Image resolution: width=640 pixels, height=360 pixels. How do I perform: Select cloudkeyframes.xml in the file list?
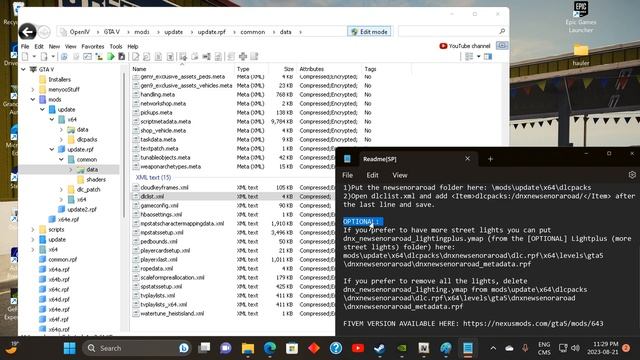164,187
